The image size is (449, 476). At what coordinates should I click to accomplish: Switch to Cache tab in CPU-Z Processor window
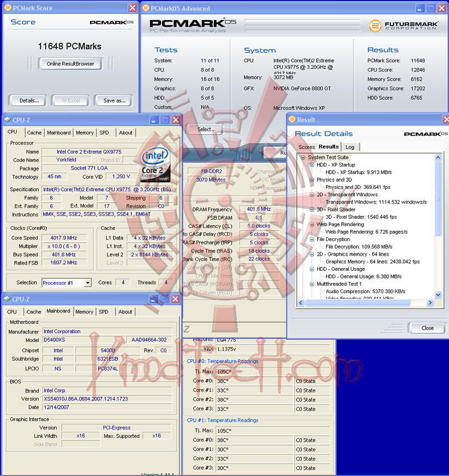coord(34,133)
